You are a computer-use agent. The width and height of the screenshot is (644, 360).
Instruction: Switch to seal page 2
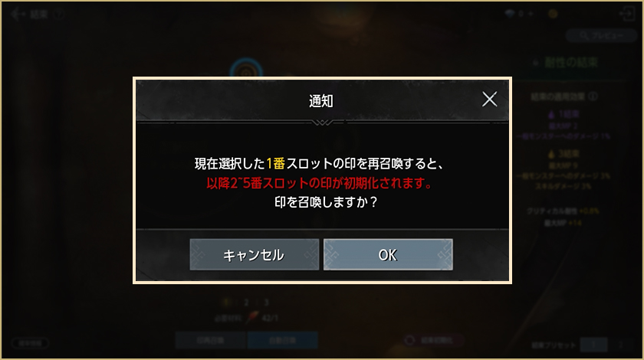(246, 303)
